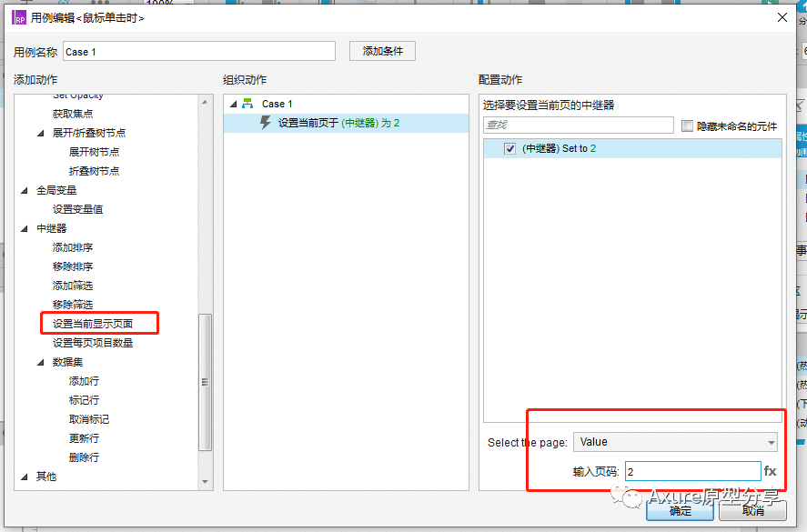Collapse the 数据集 group
Image resolution: width=807 pixels, height=532 pixels.
tap(41, 362)
